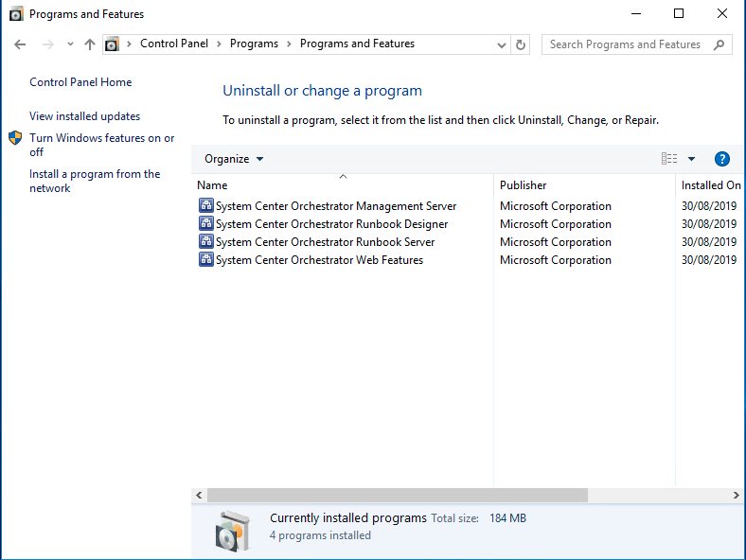Expand recent locations dropdown arrow
The image size is (746, 560).
click(70, 44)
